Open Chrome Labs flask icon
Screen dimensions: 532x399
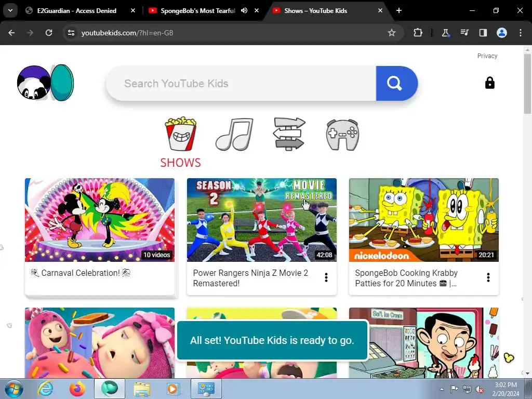[445, 33]
